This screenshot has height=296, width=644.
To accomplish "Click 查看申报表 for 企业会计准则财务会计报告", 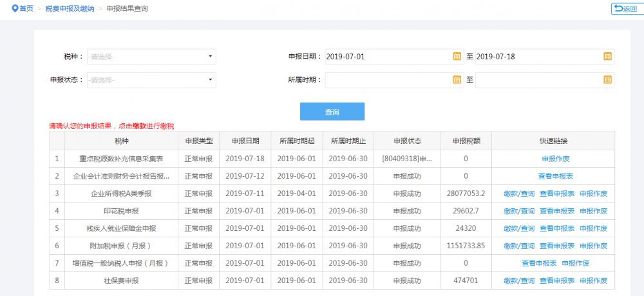I will (556, 176).
